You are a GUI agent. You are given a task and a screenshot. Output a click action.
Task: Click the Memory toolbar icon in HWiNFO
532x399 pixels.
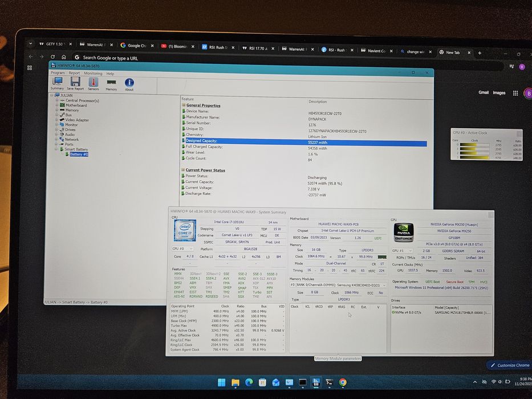pyautogui.click(x=111, y=84)
